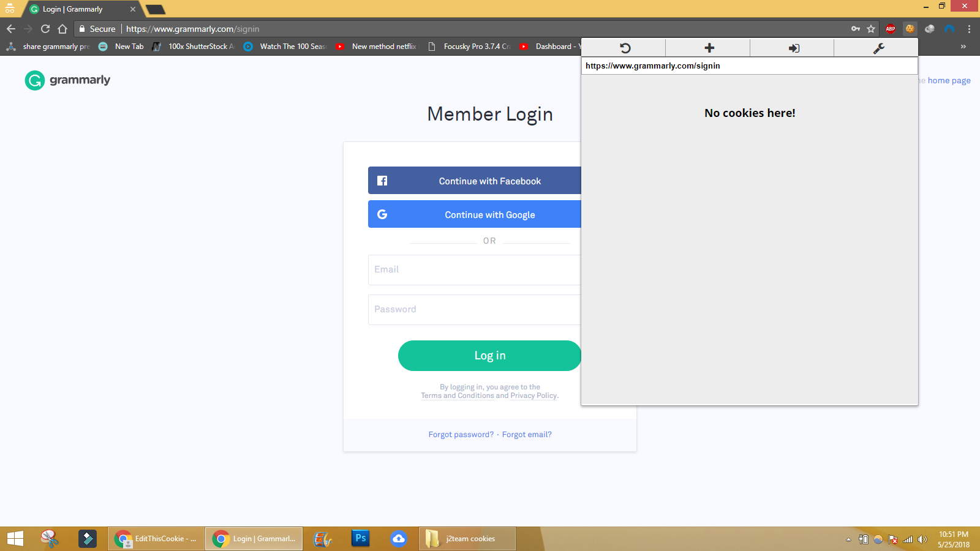Show hidden system tray icons
This screenshot has width=980, height=551.
point(848,539)
